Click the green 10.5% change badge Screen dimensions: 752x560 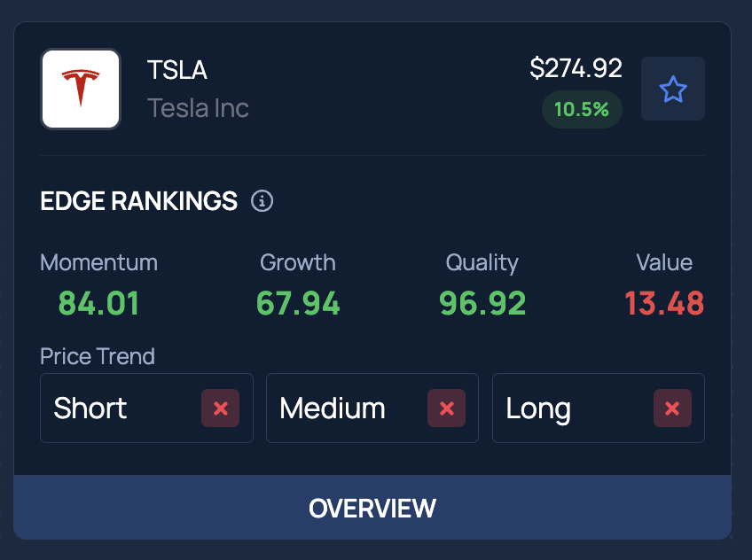tap(582, 110)
